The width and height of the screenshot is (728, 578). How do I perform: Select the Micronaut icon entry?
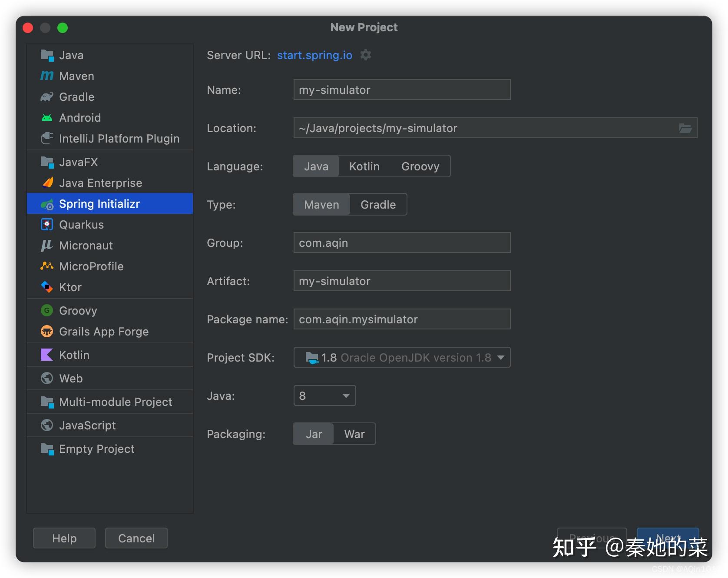click(47, 246)
